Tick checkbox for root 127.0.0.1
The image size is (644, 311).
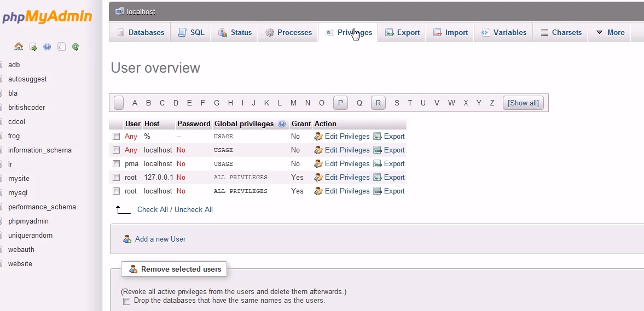coord(116,178)
